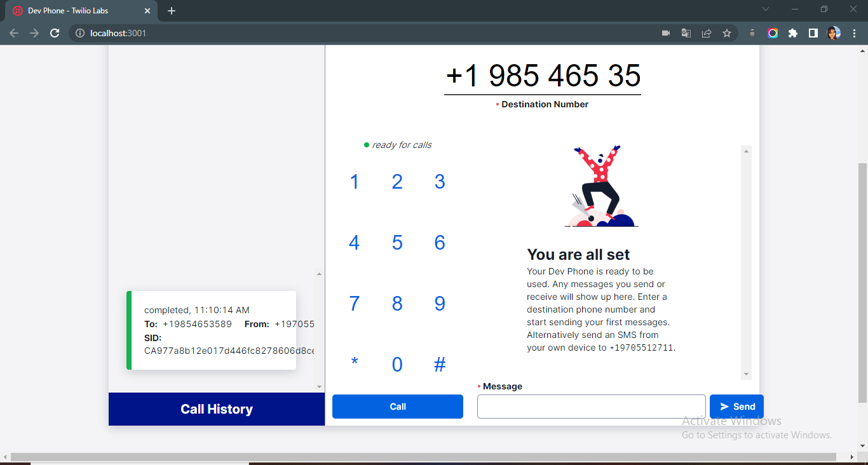The image size is (868, 465).
Task: Dial digit 0 on keypad
Action: (397, 365)
